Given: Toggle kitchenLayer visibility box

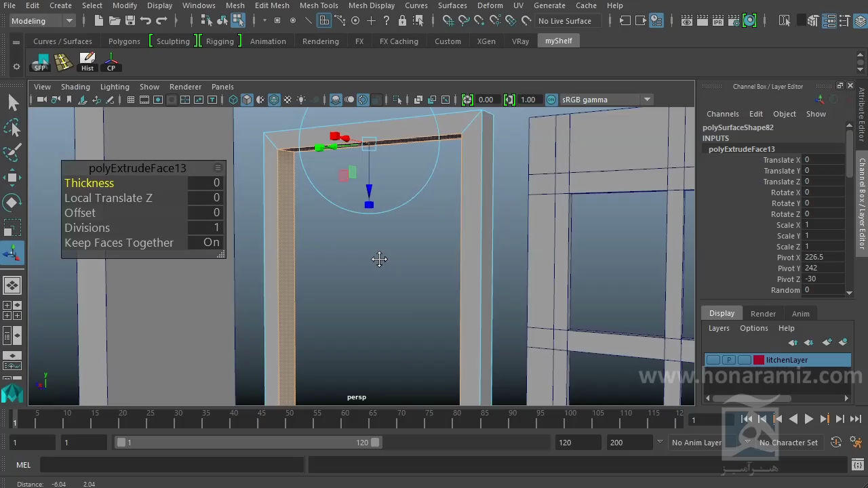Looking at the screenshot, I should (x=713, y=360).
